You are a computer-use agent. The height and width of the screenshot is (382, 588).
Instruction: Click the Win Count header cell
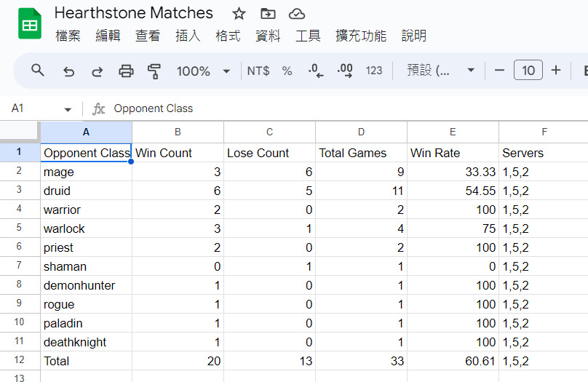coord(178,153)
